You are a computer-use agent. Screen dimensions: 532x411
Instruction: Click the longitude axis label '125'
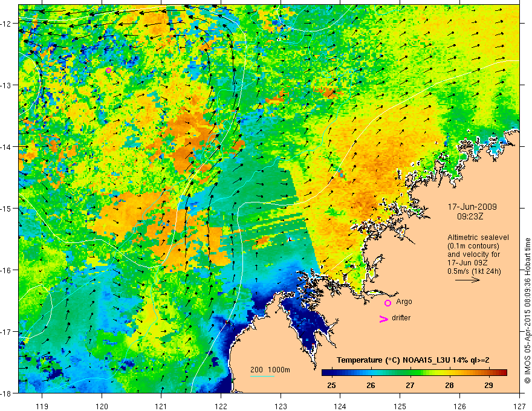400,406
